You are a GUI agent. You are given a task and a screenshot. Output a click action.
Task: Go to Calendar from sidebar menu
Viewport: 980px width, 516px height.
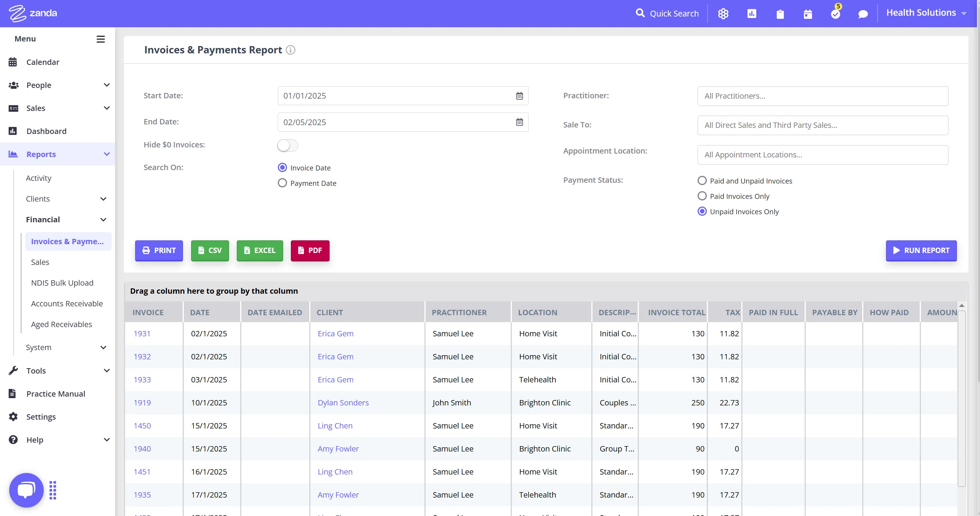pos(43,62)
